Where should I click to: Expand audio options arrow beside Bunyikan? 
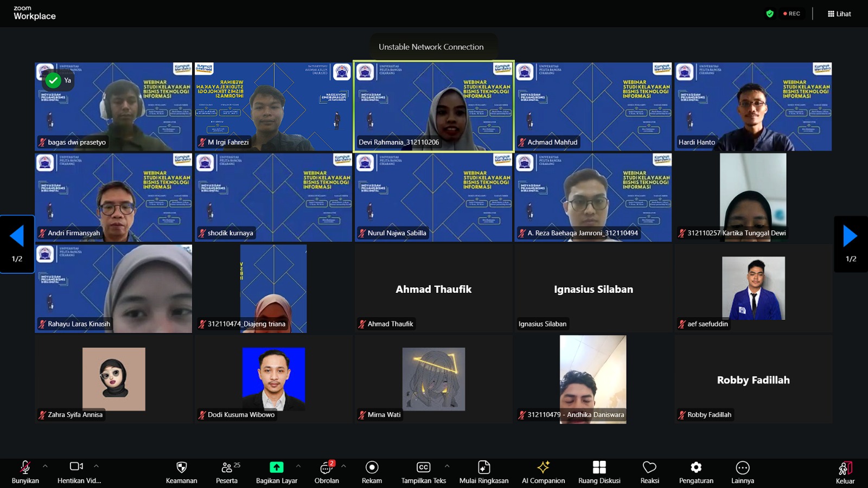pos(45,466)
